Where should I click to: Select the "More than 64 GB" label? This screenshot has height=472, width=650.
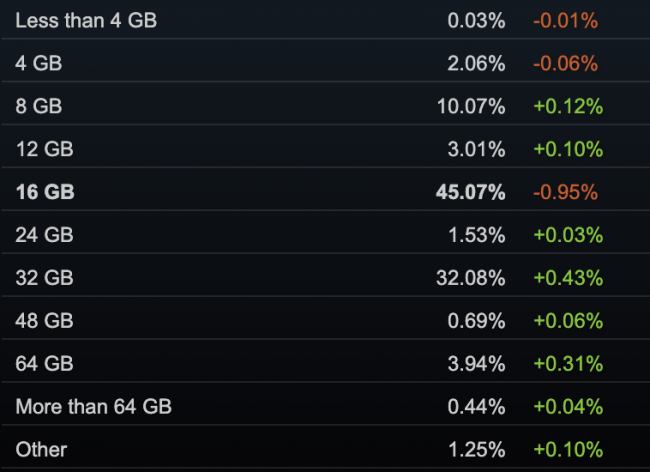point(94,407)
